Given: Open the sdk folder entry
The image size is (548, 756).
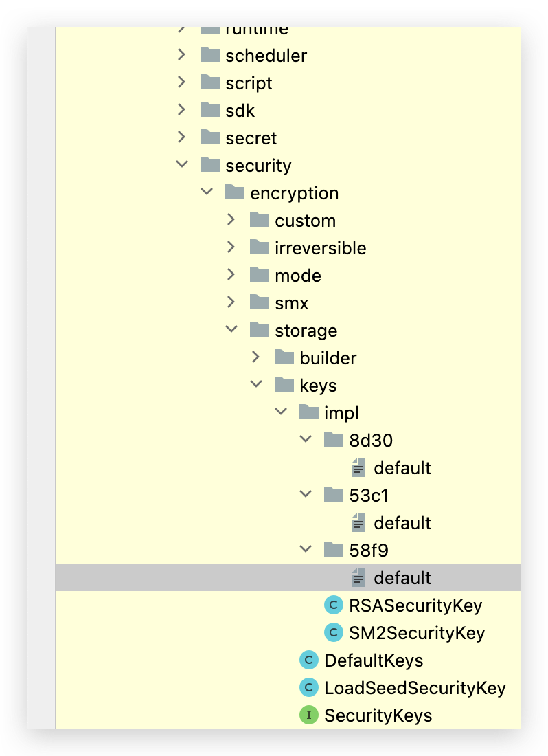Looking at the screenshot, I should [240, 110].
